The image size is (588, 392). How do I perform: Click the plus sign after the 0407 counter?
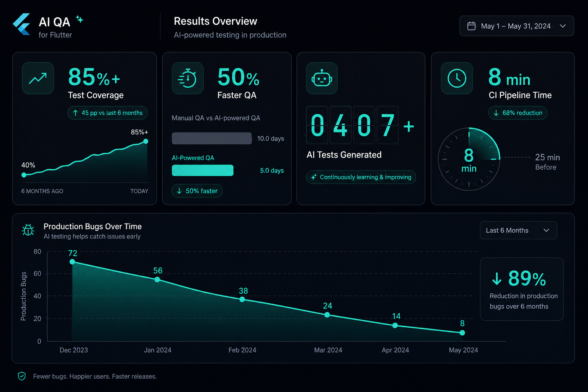click(409, 126)
